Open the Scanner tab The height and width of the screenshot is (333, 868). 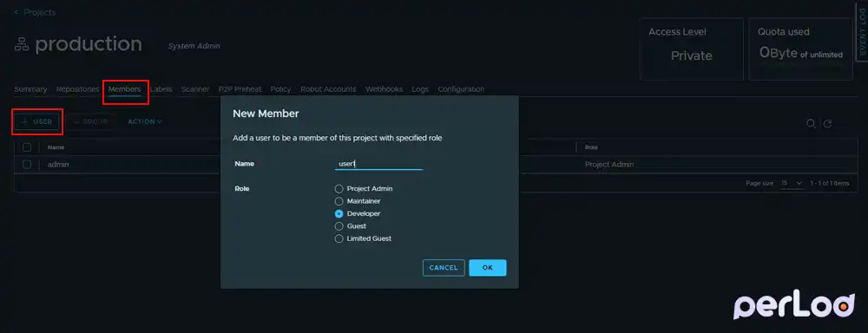coord(195,89)
